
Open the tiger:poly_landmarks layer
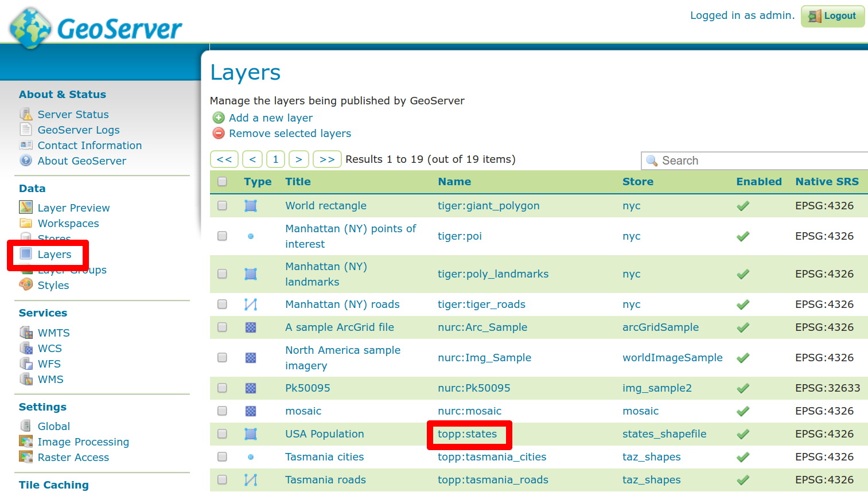(493, 274)
